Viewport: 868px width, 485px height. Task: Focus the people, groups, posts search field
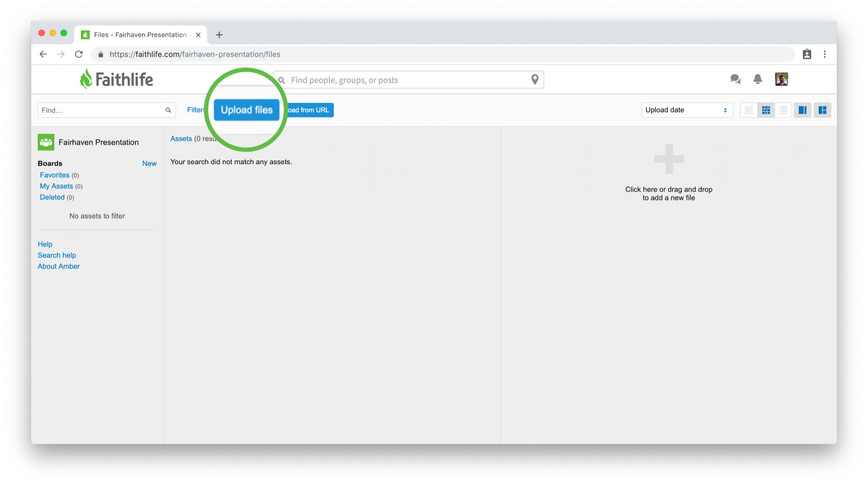coord(408,80)
